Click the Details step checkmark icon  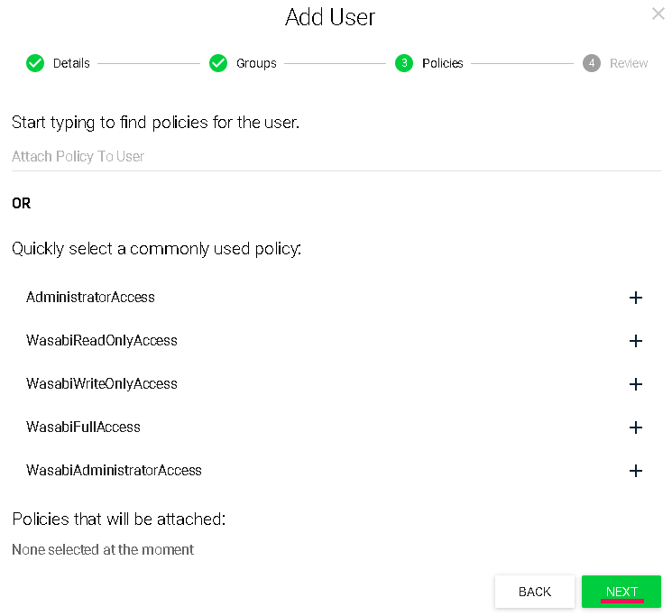pos(35,63)
